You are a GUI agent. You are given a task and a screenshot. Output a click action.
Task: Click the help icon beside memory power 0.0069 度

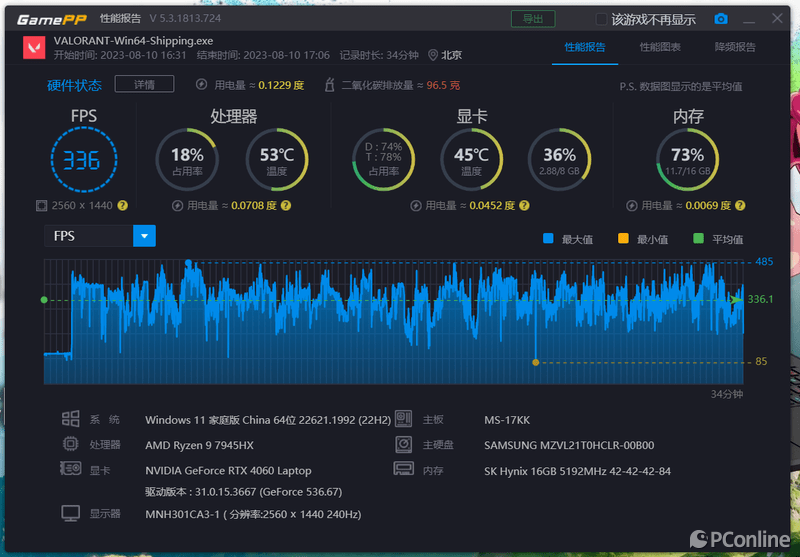pos(740,206)
